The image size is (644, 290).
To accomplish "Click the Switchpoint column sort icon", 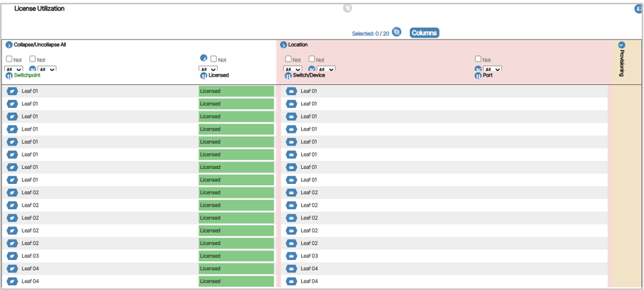I will tap(10, 76).
